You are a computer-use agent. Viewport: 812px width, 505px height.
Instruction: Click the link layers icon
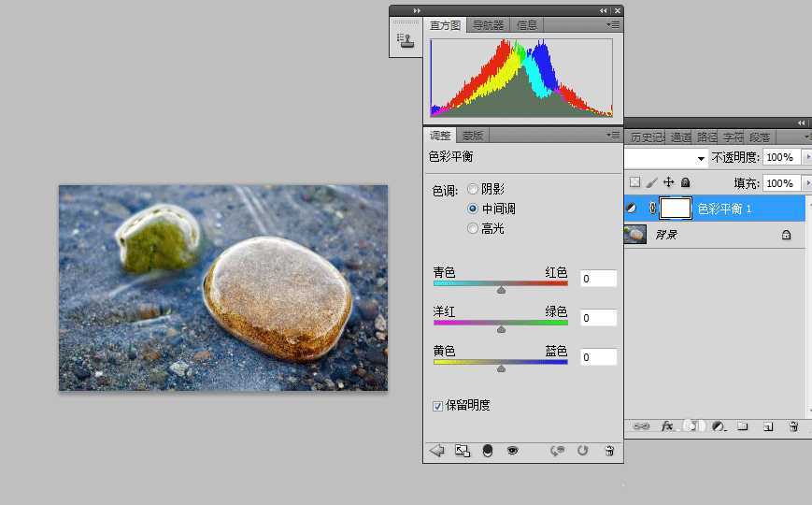pyautogui.click(x=641, y=426)
